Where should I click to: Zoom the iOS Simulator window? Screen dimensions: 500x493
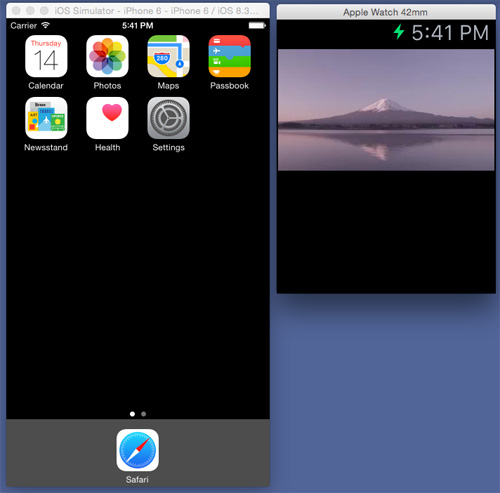pos(44,11)
